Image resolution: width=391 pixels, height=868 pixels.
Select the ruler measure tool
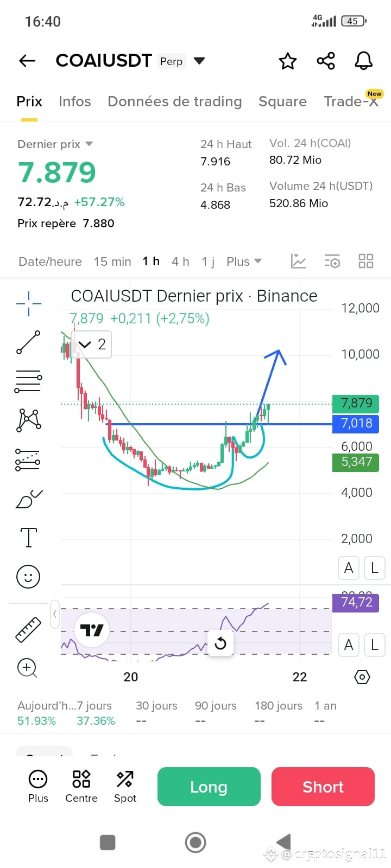click(x=28, y=630)
